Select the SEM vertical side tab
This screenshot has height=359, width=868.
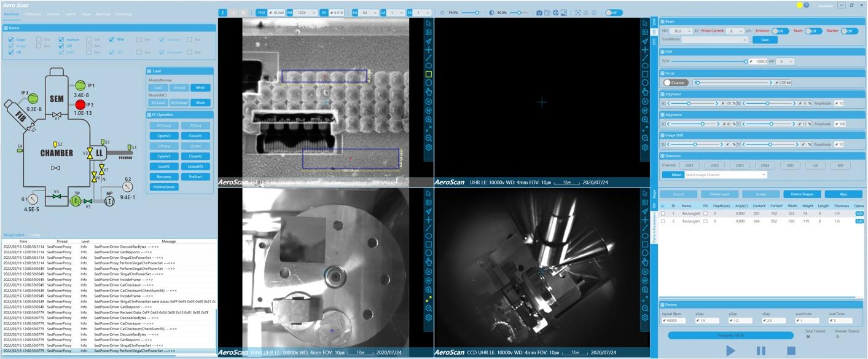(654, 21)
